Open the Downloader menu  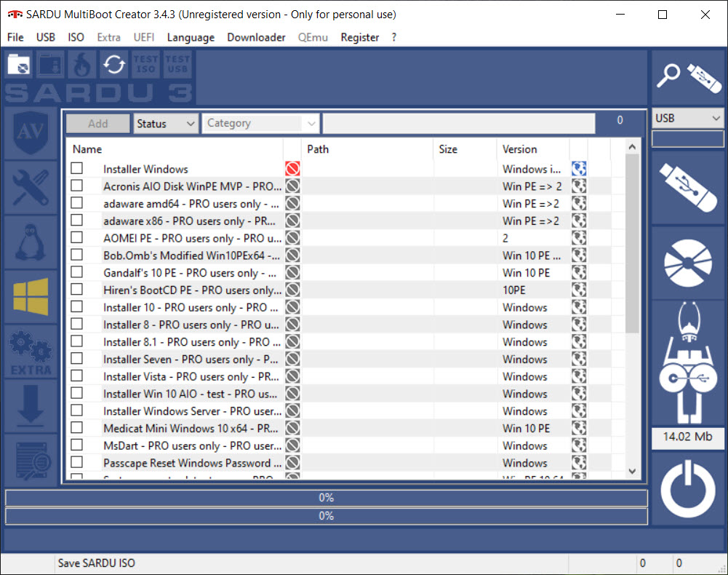click(256, 37)
